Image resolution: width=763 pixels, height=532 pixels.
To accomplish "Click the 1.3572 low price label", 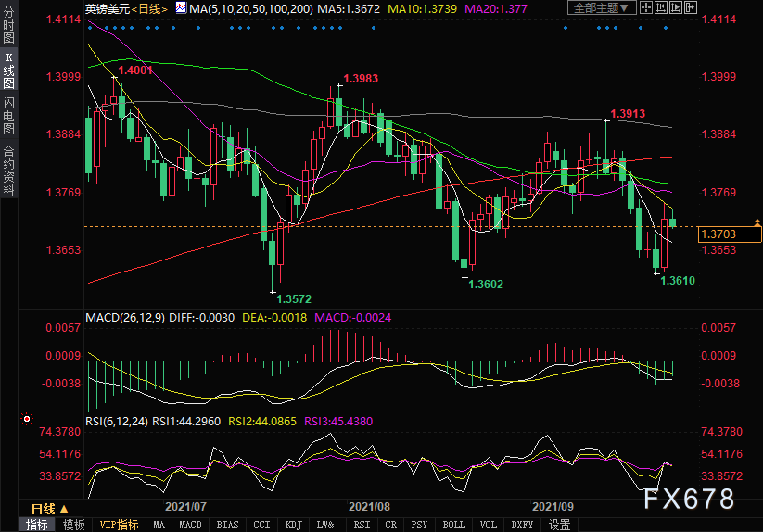I will tap(294, 299).
